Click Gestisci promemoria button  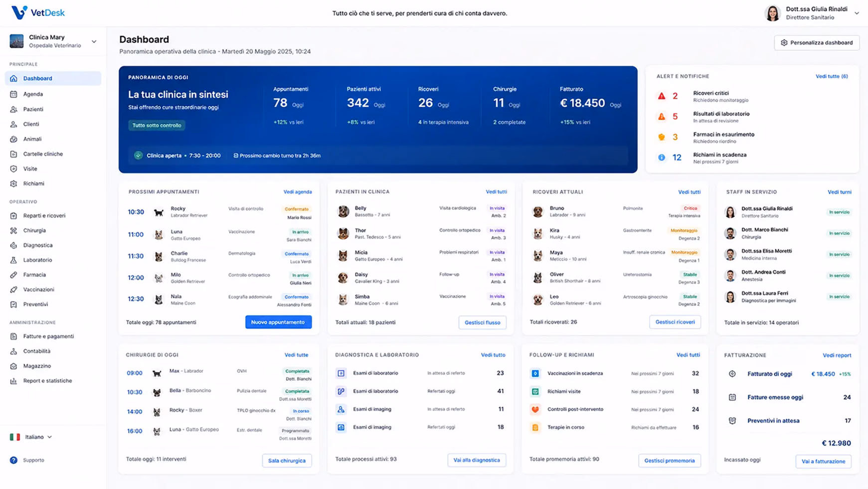coord(669,461)
